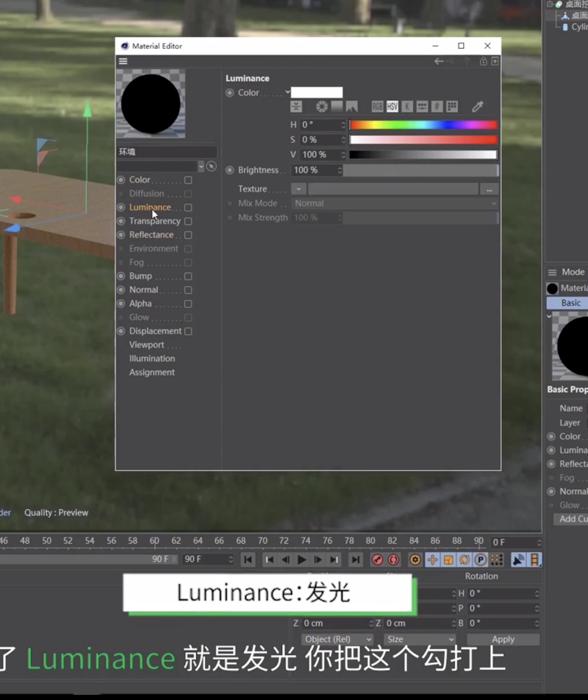Open color from picture mode
Screen dimensions: 588x700
pyautogui.click(x=351, y=106)
